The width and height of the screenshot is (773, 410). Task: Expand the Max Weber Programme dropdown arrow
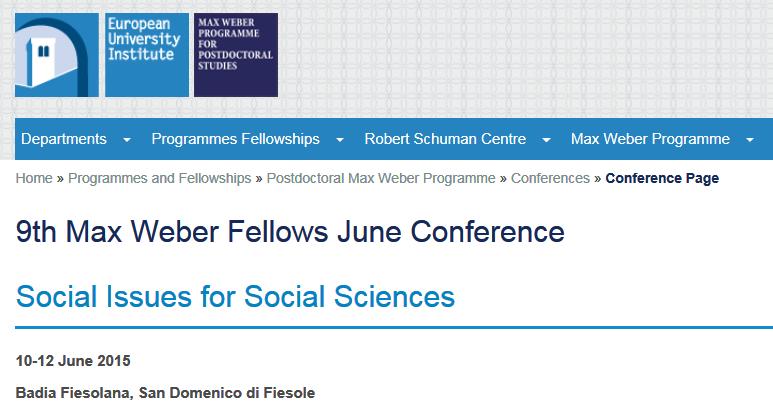pos(750,140)
